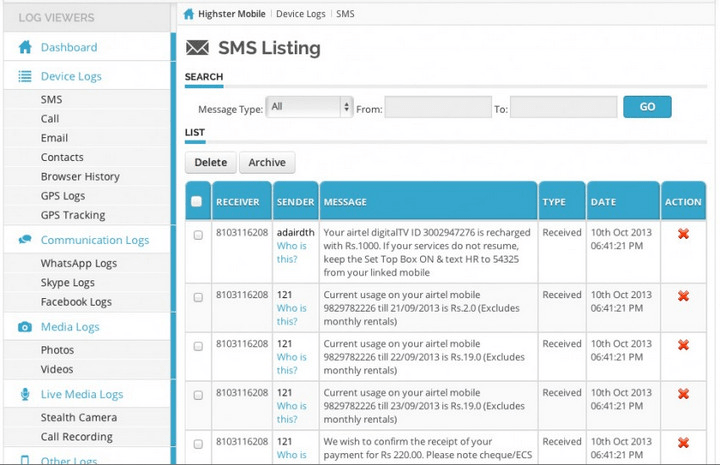720x465 pixels.
Task: Delete the Rs 220.00 payment message with red X
Action: coord(683,443)
